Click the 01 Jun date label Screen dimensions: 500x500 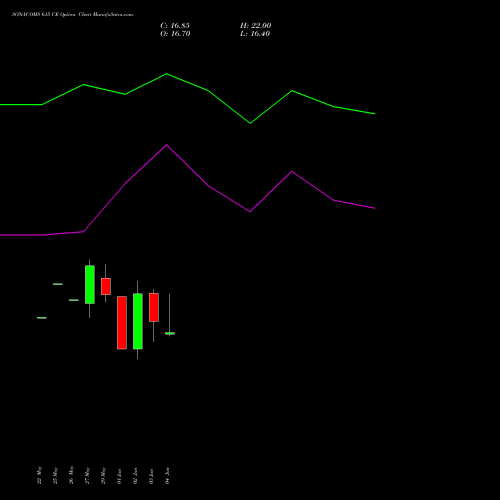pyautogui.click(x=119, y=476)
